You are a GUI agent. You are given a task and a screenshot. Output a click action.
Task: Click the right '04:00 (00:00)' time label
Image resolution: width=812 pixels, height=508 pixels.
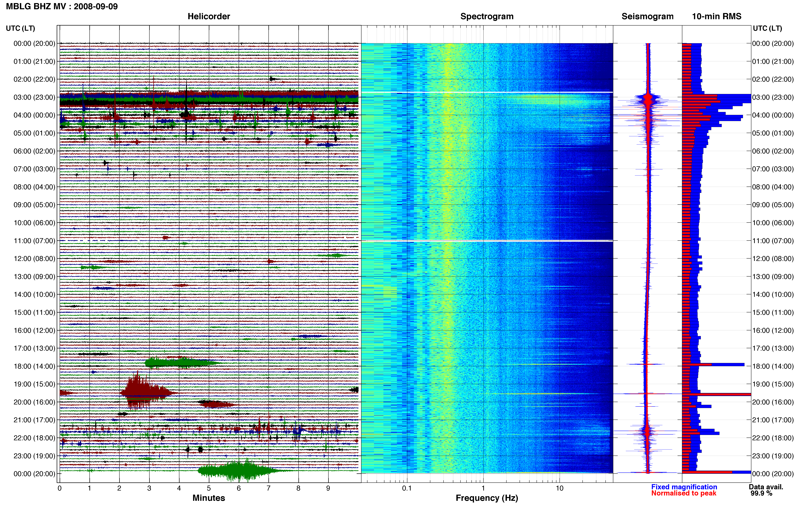click(773, 115)
